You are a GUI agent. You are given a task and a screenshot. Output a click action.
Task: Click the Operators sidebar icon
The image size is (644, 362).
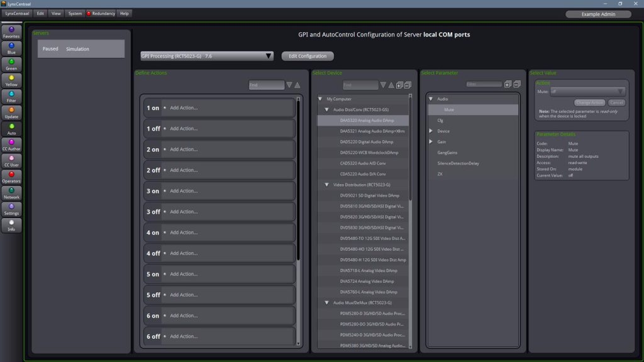pyautogui.click(x=11, y=177)
